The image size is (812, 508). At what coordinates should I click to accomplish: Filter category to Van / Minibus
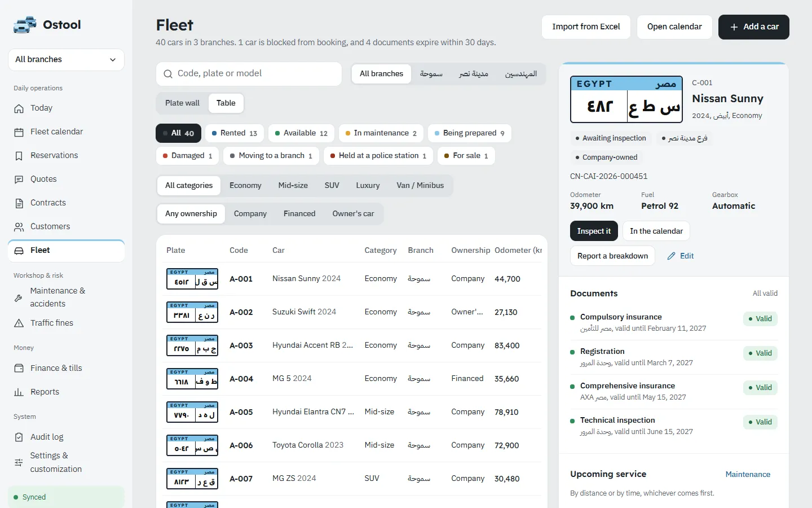tap(420, 186)
